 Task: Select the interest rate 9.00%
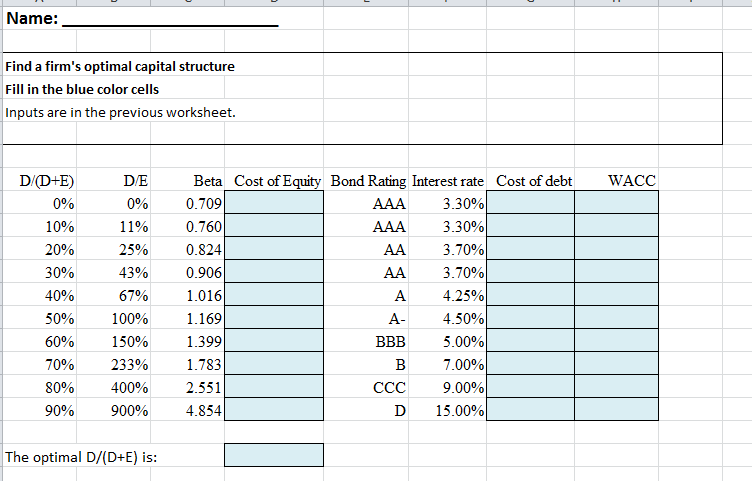click(x=463, y=387)
